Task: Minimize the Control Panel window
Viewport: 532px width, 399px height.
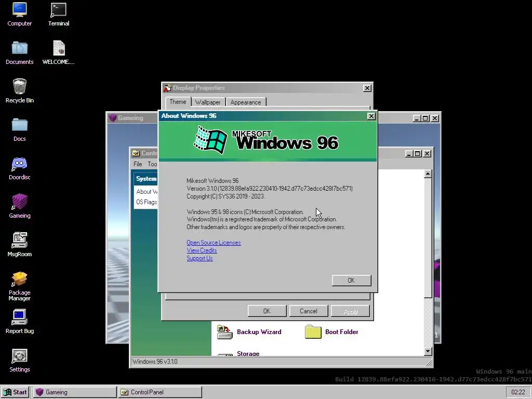Action: pyautogui.click(x=409, y=154)
